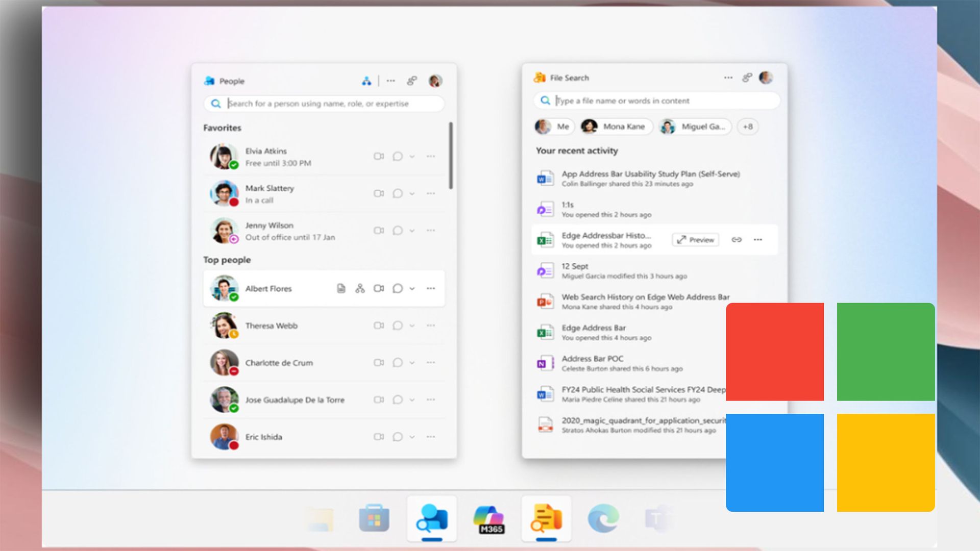This screenshot has width=980, height=551.
Task: View Albert Flores's org chart icon
Action: tap(359, 288)
